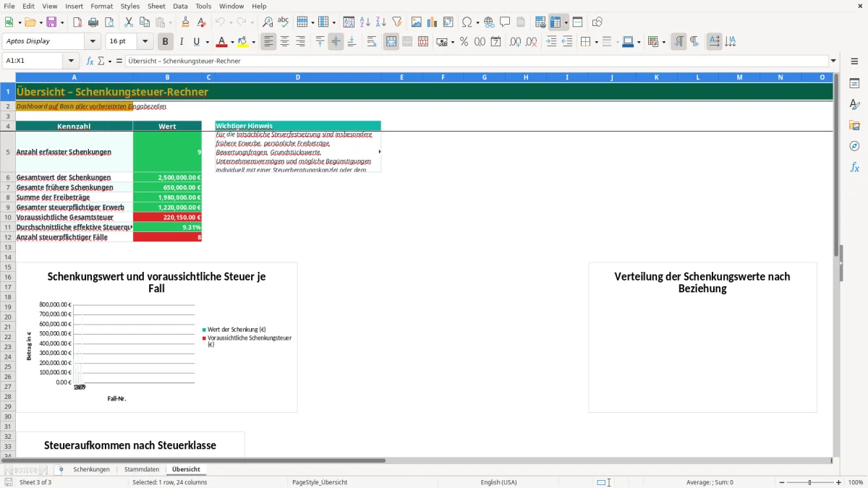This screenshot has height=488, width=868.
Task: Click the Insert Chart icon
Action: 433,22
